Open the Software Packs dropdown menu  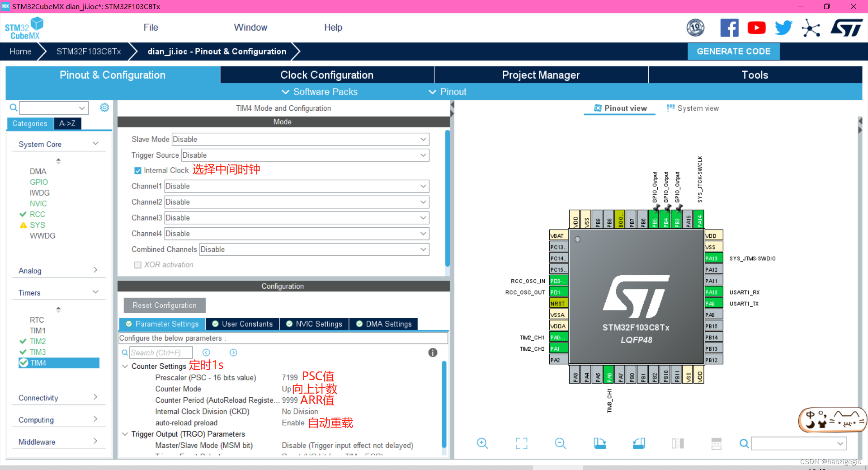320,92
